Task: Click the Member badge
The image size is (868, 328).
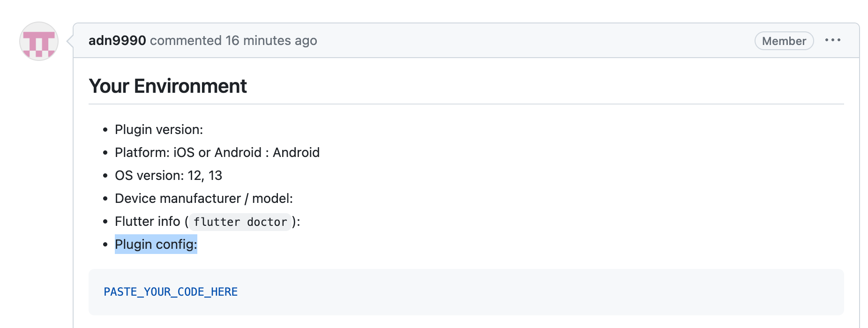Action: point(784,41)
